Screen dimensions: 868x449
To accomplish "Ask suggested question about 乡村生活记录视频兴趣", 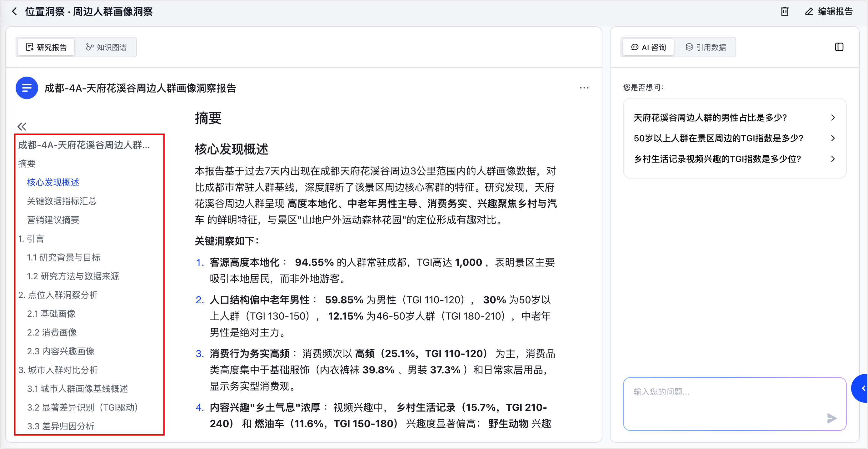I will [717, 159].
